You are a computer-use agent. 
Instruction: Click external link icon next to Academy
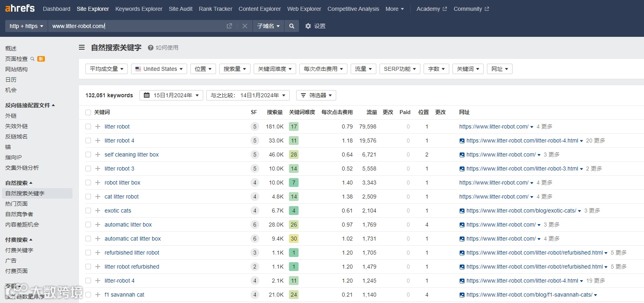[x=444, y=9]
